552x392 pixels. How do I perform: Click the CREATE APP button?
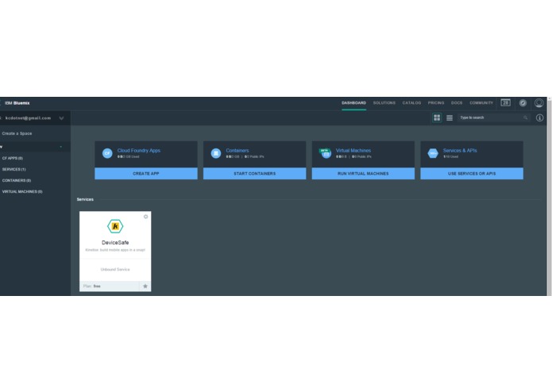146,174
